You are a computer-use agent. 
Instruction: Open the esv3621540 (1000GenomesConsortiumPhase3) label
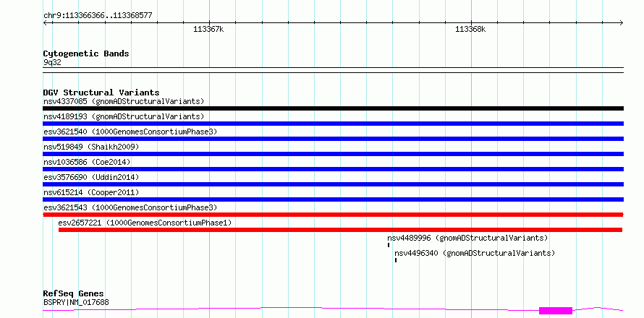[130, 132]
